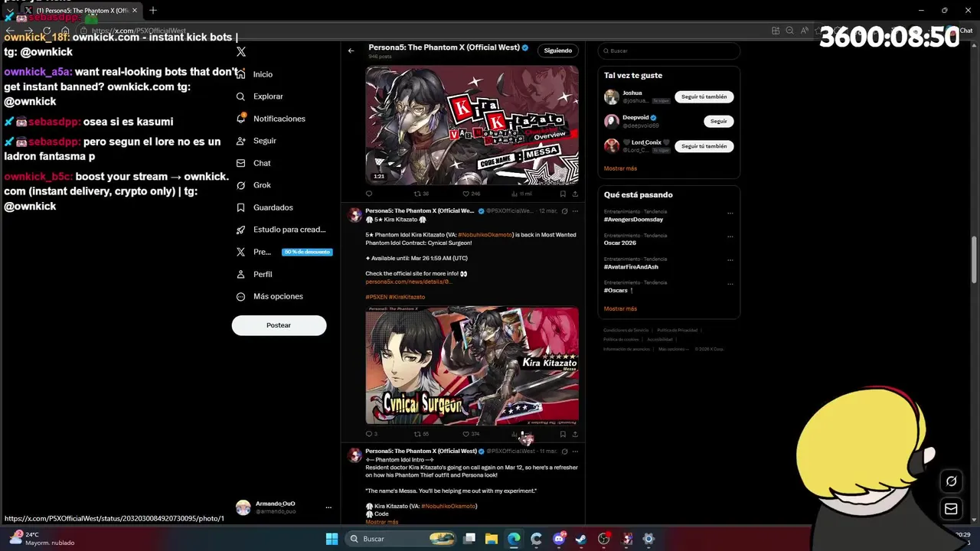Image resolution: width=980 pixels, height=551 pixels.
Task: Open Estudio para creadores
Action: point(280,230)
